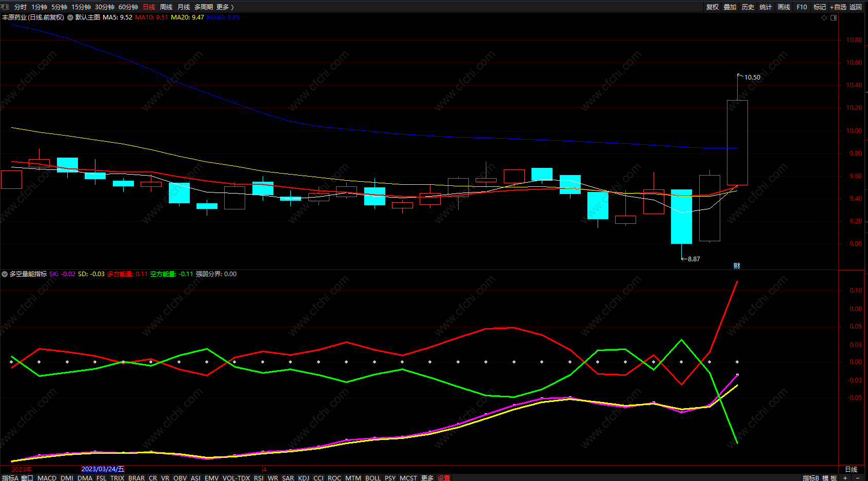
Task: Select the 1分钟 period
Action: click(x=39, y=7)
